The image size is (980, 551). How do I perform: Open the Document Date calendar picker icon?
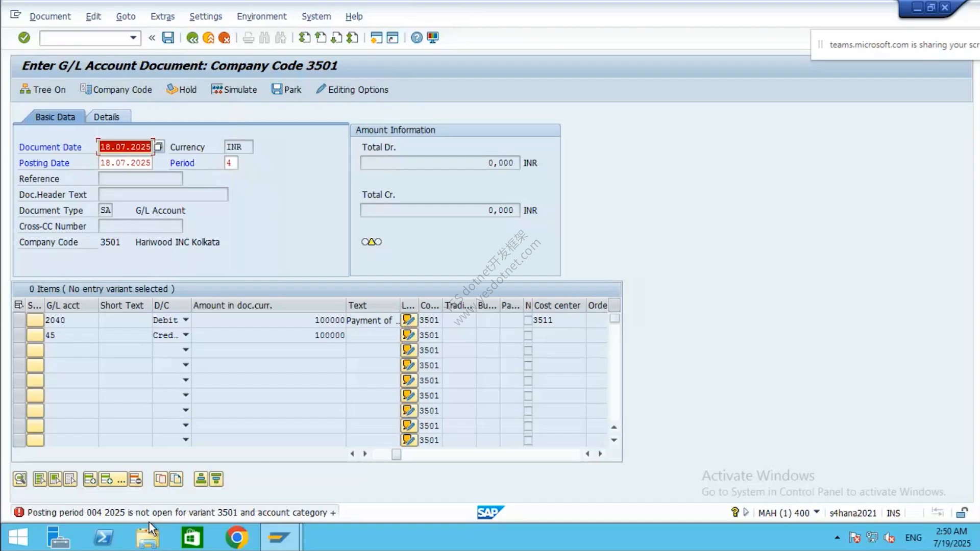[159, 146]
